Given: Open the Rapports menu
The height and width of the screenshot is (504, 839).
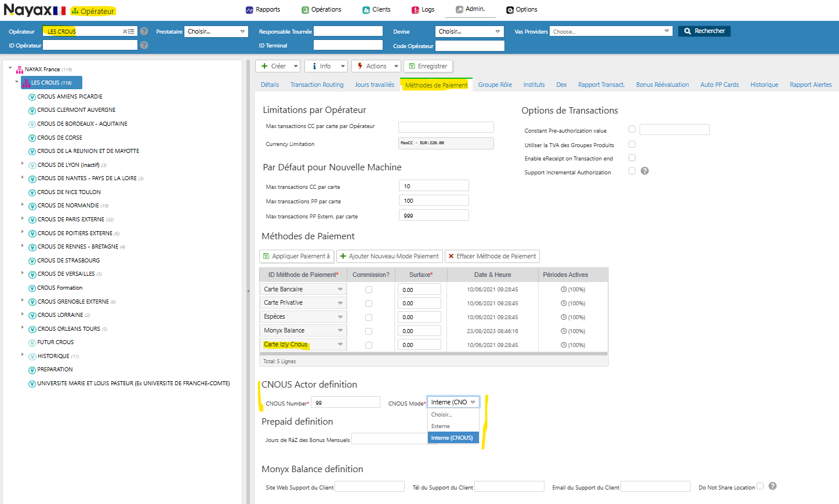Looking at the screenshot, I should (x=263, y=10).
